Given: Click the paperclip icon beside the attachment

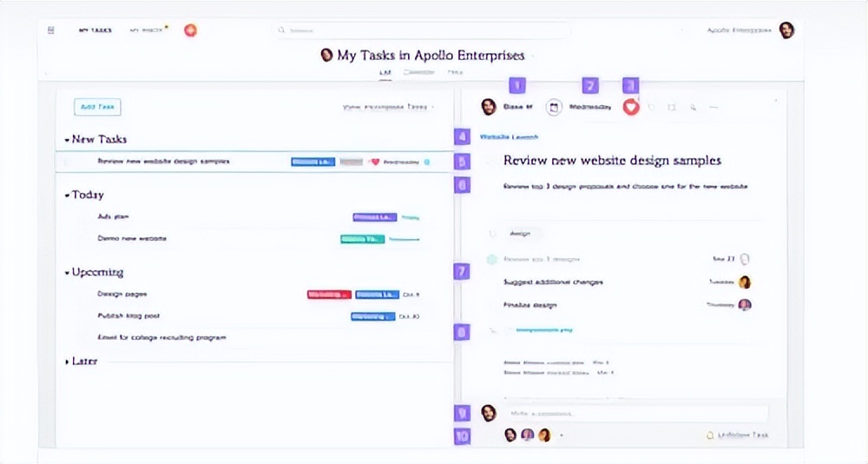Looking at the screenshot, I should point(492,330).
